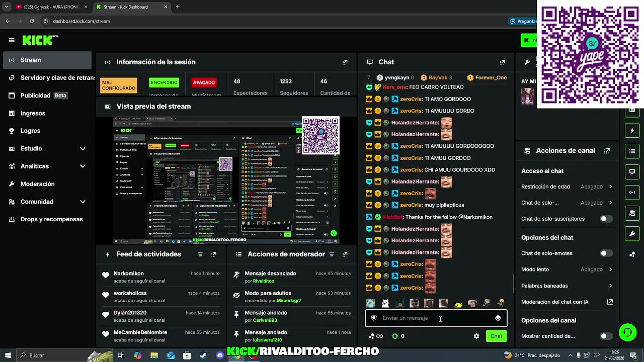
Task: Select the camera widget in right sidebar
Action: (x=632, y=213)
